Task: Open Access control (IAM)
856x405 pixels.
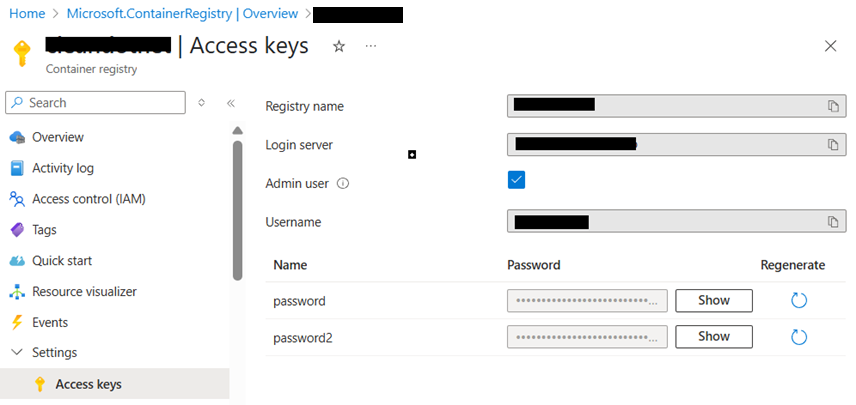Action: click(x=89, y=199)
